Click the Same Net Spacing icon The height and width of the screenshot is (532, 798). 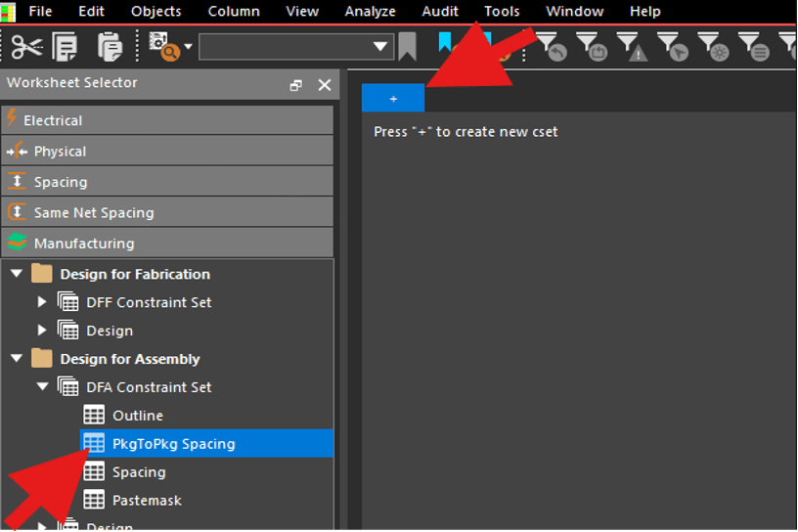click(x=17, y=212)
